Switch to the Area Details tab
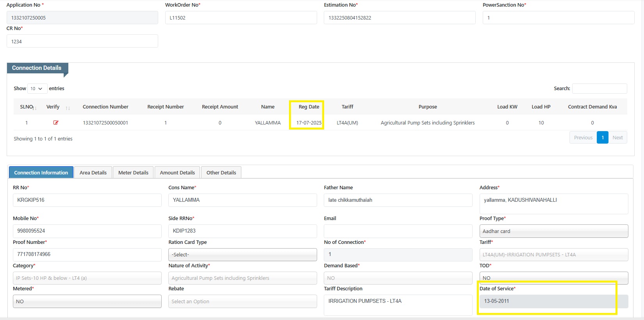Screen dimensions: 644x320 pyautogui.click(x=93, y=172)
